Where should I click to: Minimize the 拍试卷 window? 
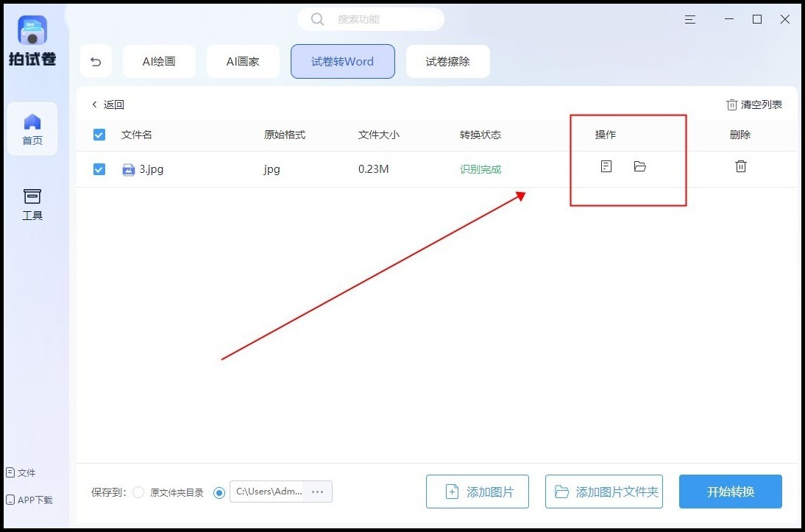729,20
